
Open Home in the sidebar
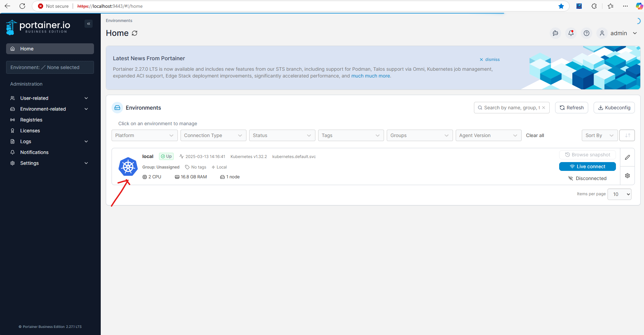50,49
